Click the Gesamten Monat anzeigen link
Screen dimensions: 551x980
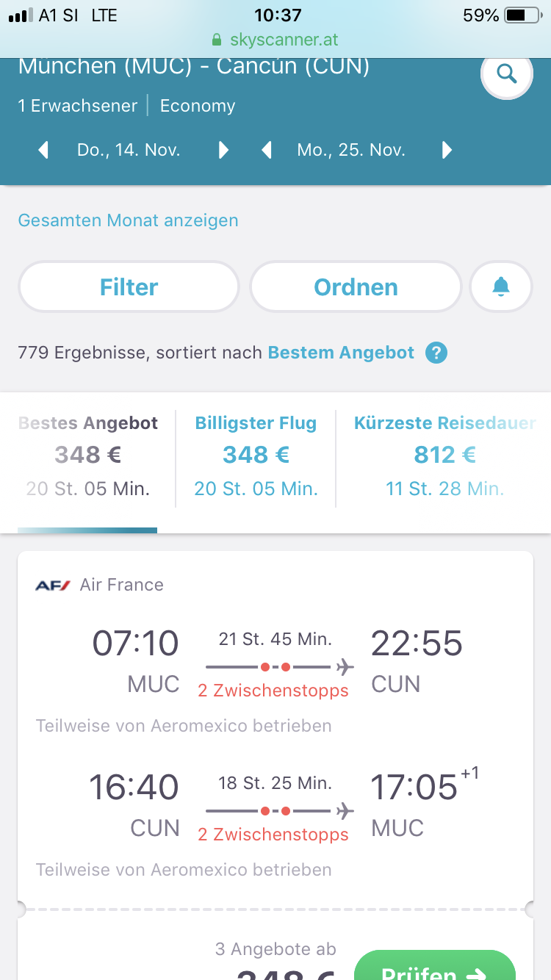128,220
